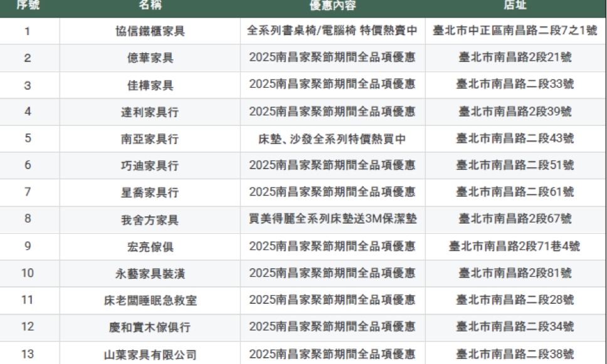Click the 山葉家具有限公司 name cell

(150, 355)
